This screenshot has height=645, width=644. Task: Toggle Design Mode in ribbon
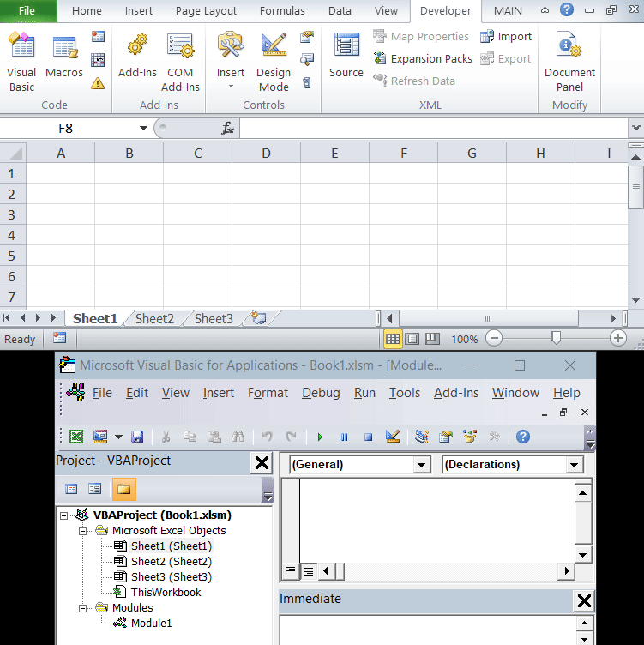pos(274,62)
